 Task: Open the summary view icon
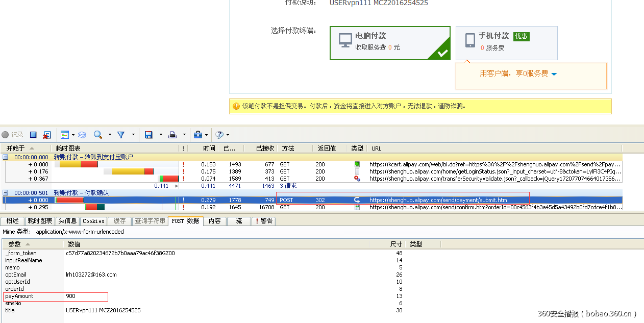click(x=65, y=135)
